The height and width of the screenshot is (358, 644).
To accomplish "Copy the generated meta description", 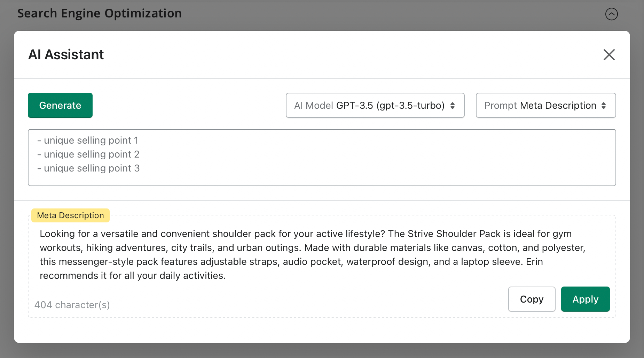I will coord(532,299).
